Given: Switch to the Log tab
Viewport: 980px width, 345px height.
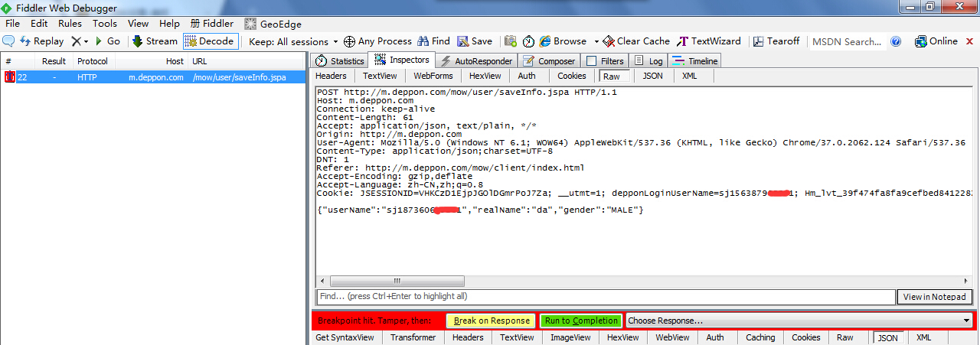Looking at the screenshot, I should tap(648, 61).
